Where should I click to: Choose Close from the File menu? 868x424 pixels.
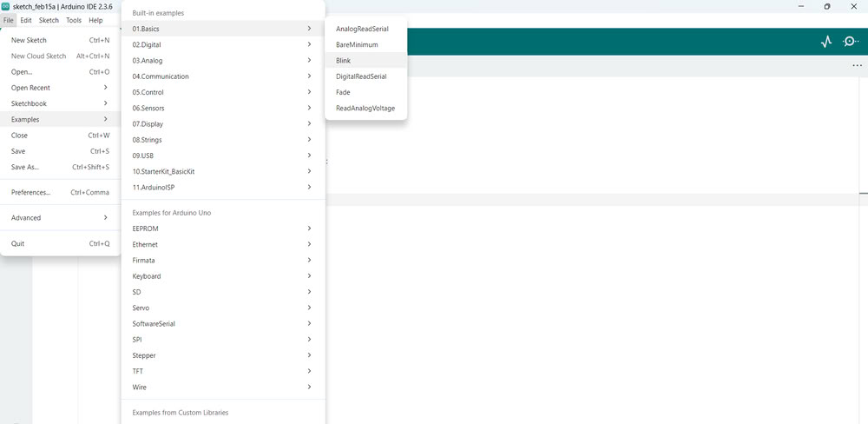pos(61,136)
